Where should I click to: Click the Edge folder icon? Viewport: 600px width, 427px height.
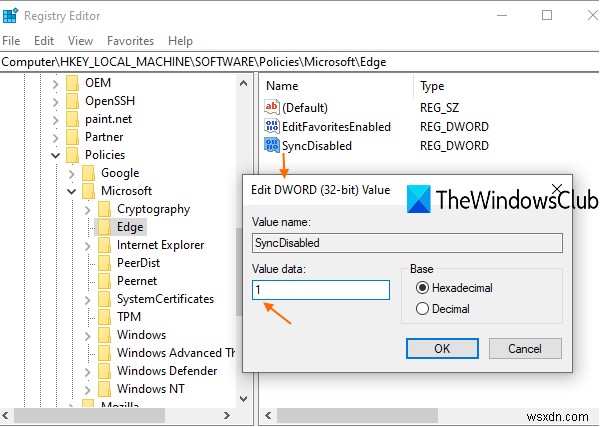pos(104,227)
